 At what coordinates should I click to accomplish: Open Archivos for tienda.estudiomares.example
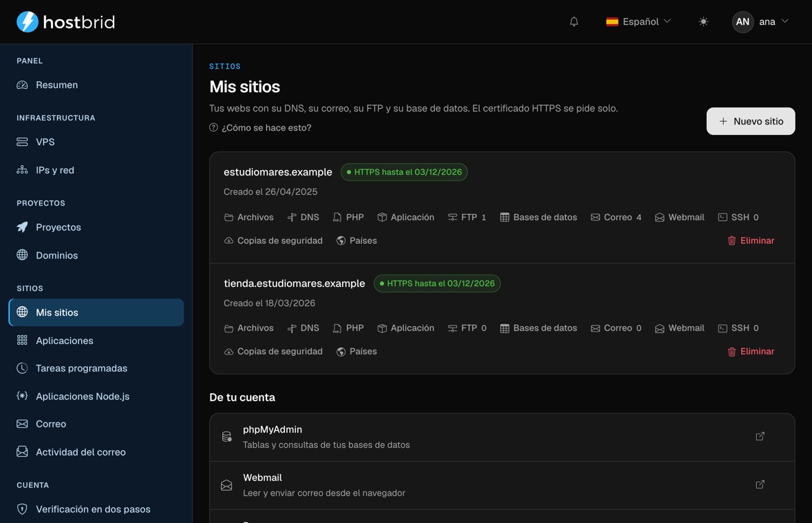(248, 328)
